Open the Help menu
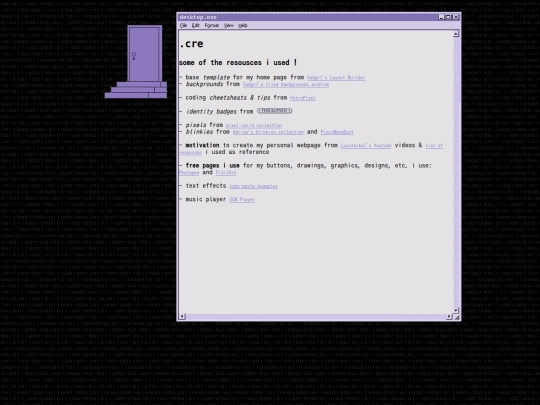This screenshot has width=540, height=405. [x=243, y=25]
